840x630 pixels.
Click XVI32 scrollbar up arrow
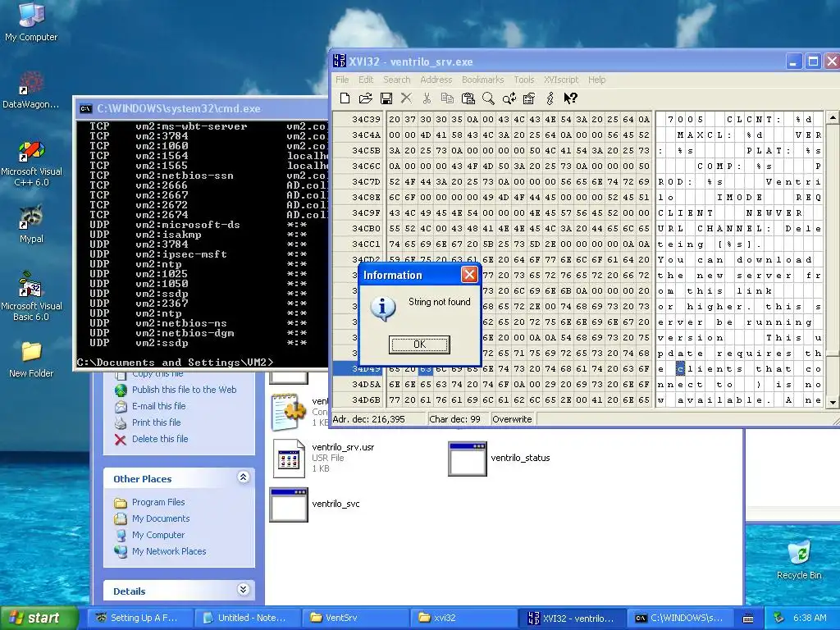click(x=833, y=117)
